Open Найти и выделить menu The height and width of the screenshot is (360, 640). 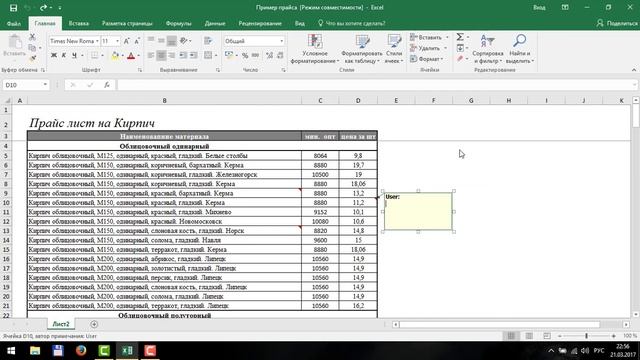(x=520, y=49)
